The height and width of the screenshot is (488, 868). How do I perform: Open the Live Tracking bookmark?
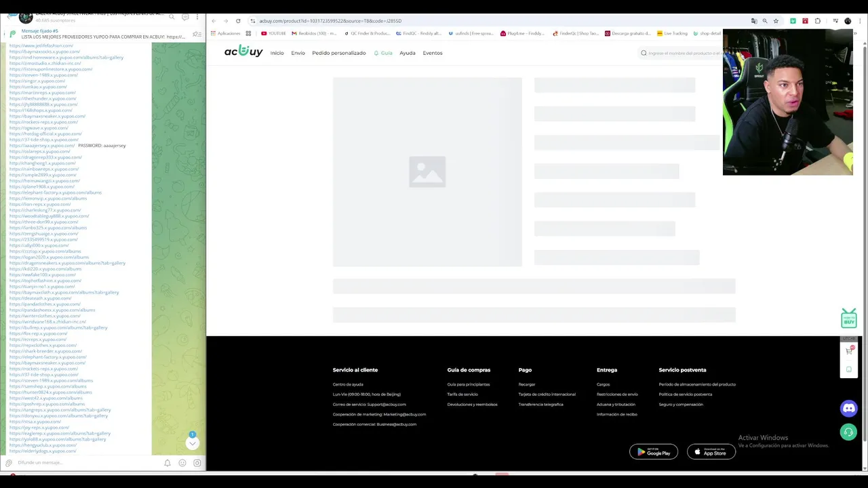672,33
